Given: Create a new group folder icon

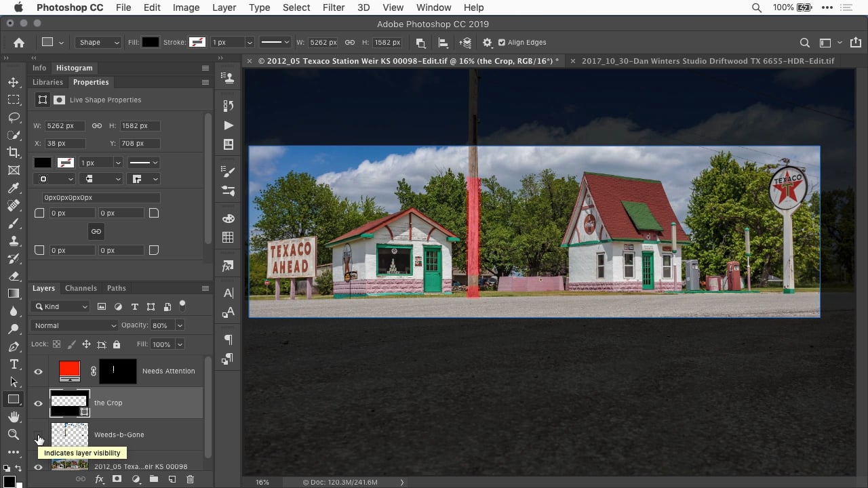Looking at the screenshot, I should click(x=154, y=479).
